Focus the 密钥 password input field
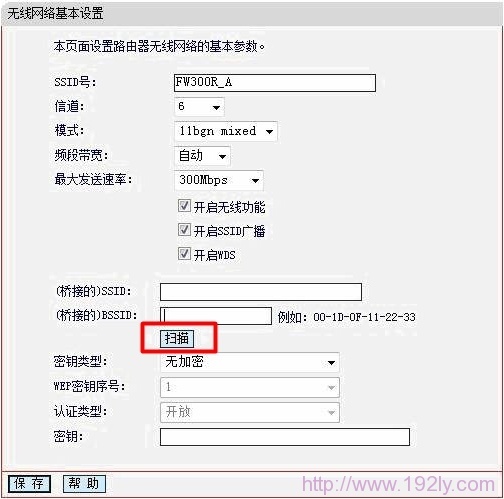 pyautogui.click(x=285, y=437)
